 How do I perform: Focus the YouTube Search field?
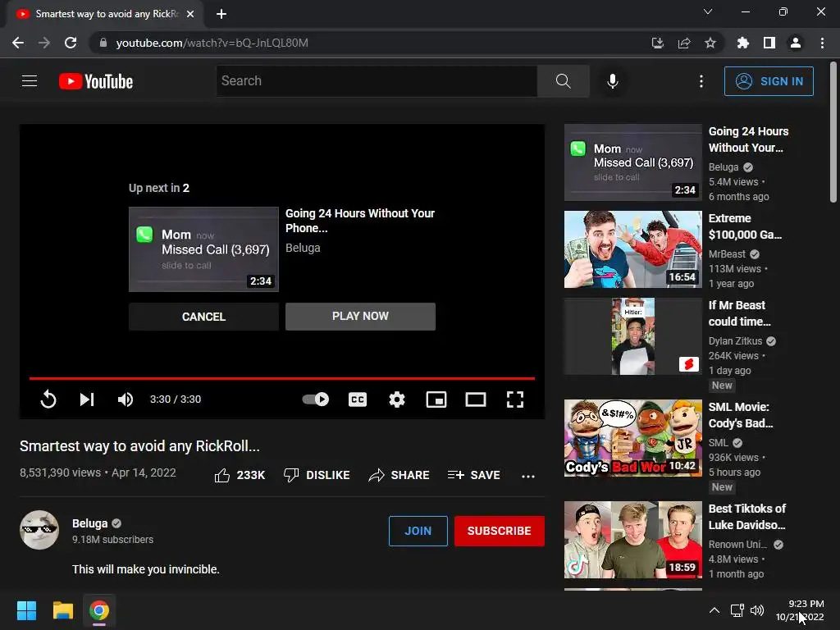click(377, 81)
